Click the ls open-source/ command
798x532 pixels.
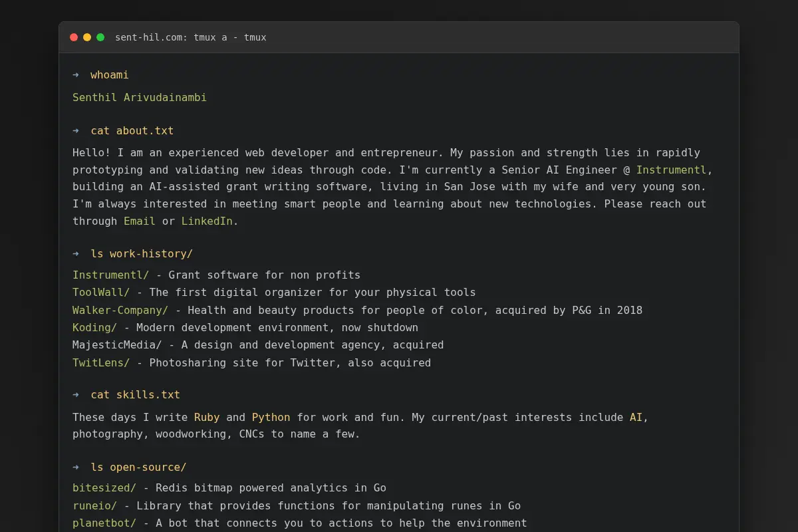138,467
